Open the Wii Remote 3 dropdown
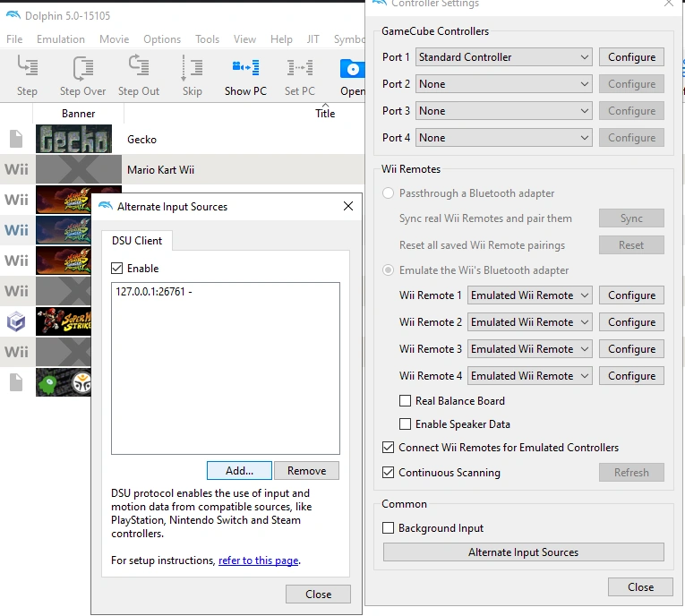 pyautogui.click(x=530, y=349)
